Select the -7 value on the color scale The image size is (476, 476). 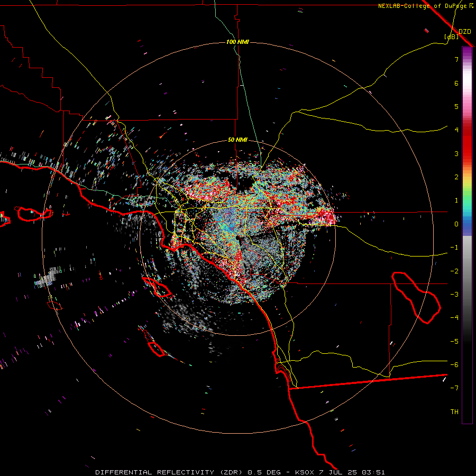454,388
